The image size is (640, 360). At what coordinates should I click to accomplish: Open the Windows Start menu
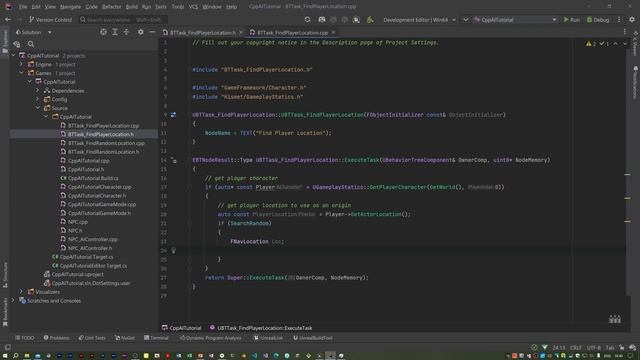6,356
